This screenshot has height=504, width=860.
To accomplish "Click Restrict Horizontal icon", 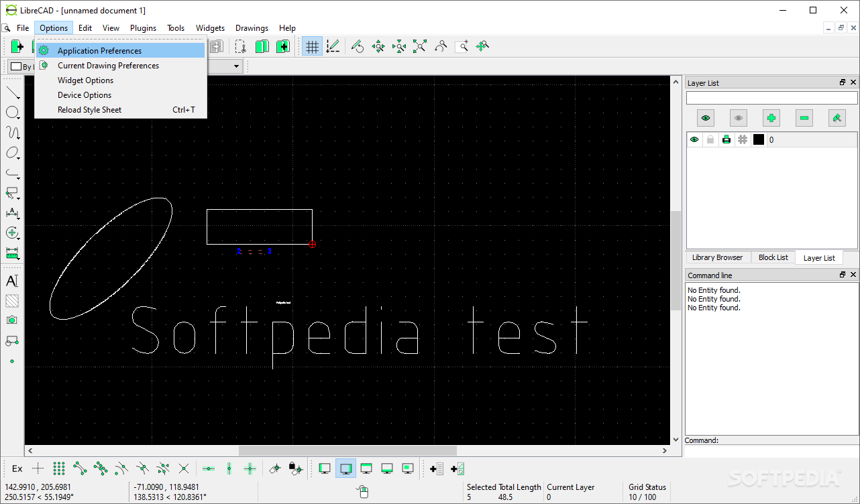I will [209, 468].
